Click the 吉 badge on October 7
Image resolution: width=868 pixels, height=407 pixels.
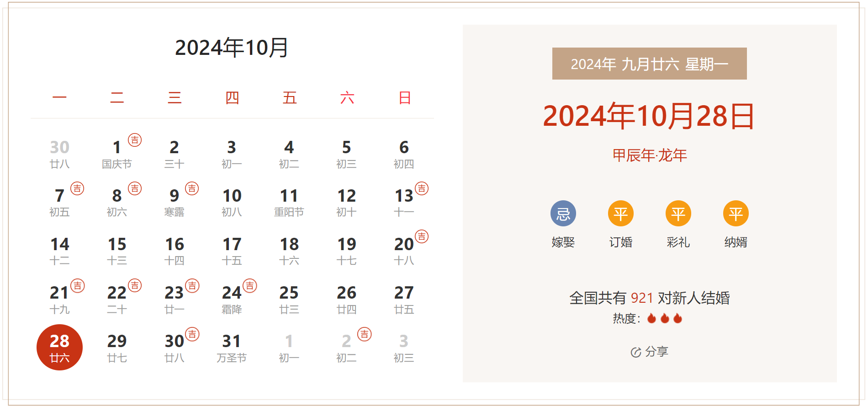(77, 188)
